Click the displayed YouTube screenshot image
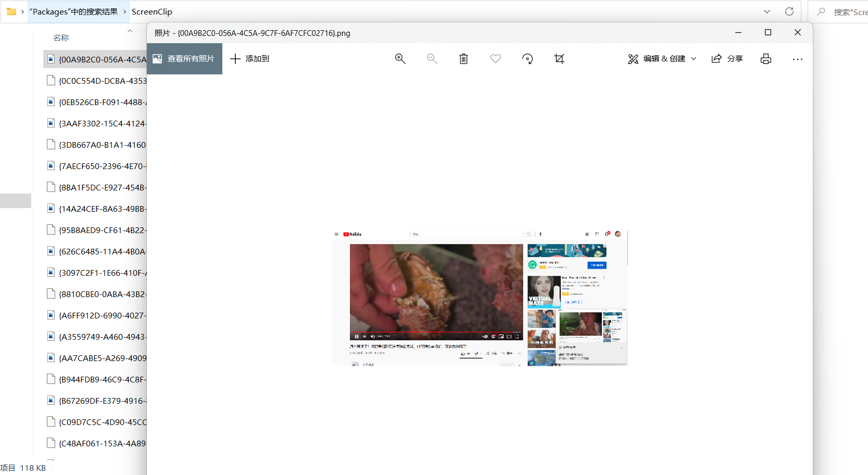This screenshot has width=868, height=475. coord(480,298)
